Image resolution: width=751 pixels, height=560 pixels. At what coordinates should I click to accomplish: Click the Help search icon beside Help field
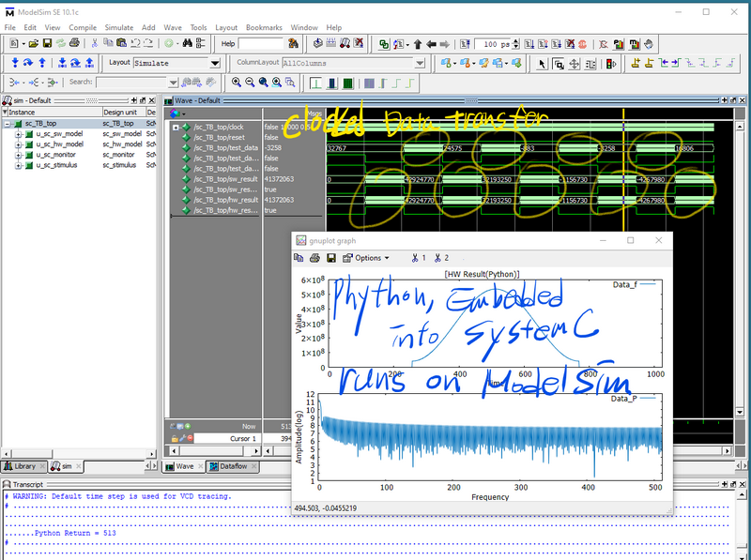293,43
